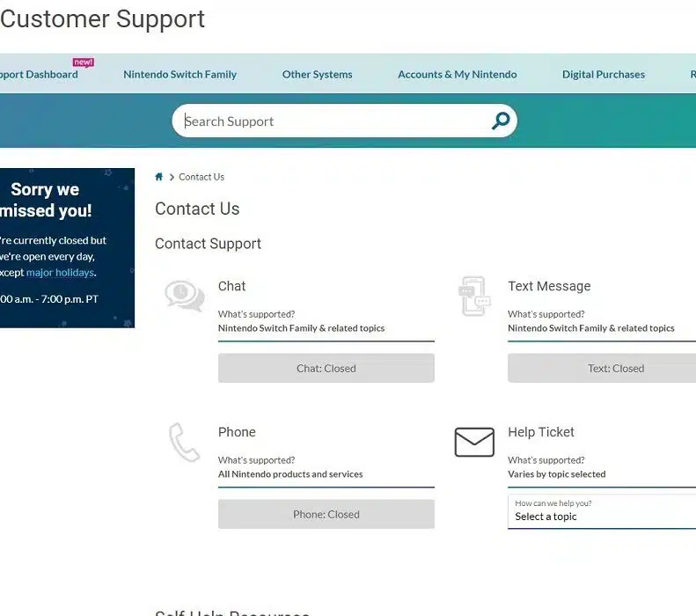Open the Nintendo Switch Family menu
The width and height of the screenshot is (696, 616).
pos(179,75)
